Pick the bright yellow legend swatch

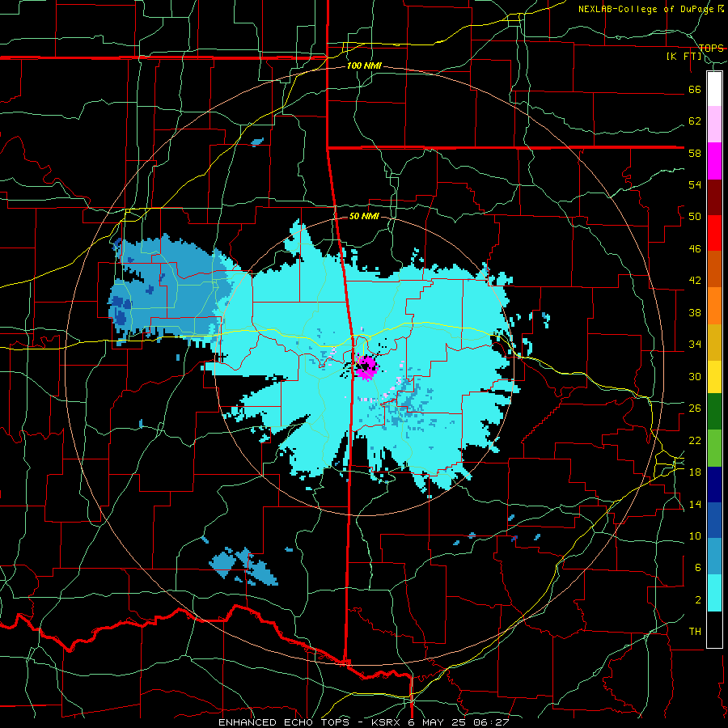714,376
